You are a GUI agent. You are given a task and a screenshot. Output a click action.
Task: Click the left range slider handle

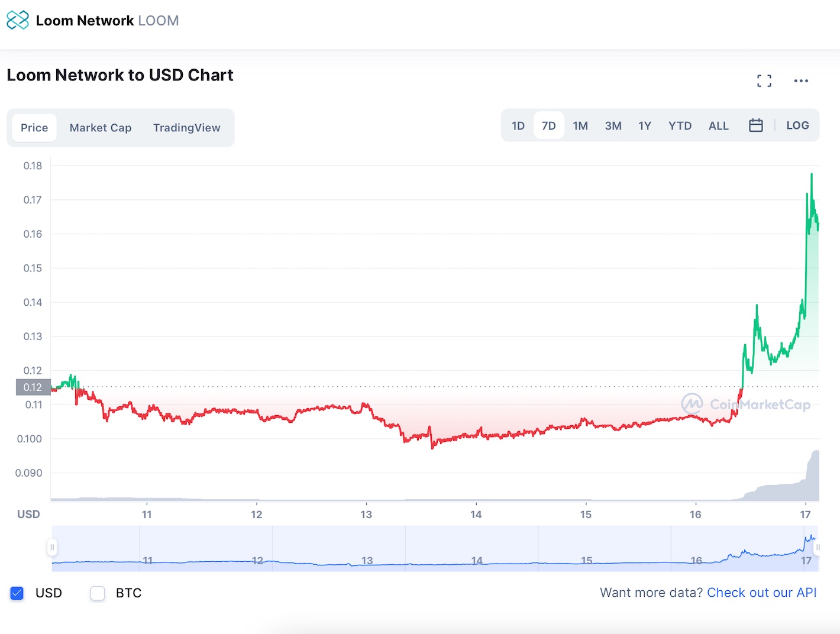(52, 548)
